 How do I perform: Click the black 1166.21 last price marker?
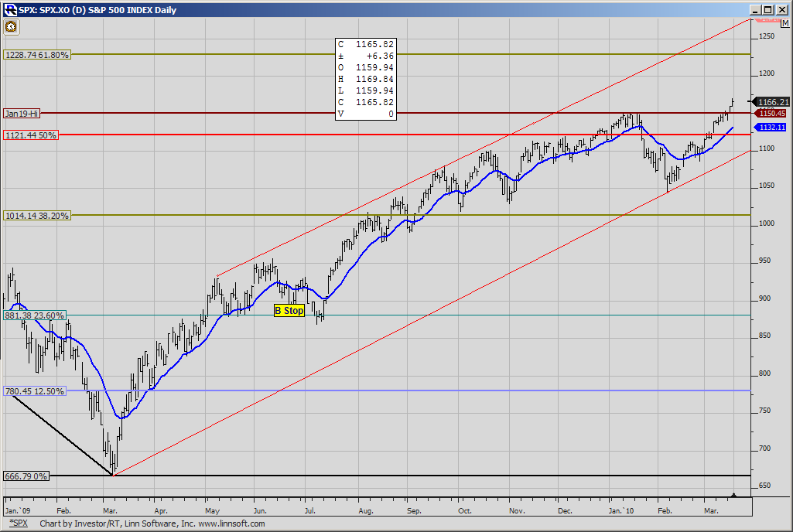click(x=771, y=102)
